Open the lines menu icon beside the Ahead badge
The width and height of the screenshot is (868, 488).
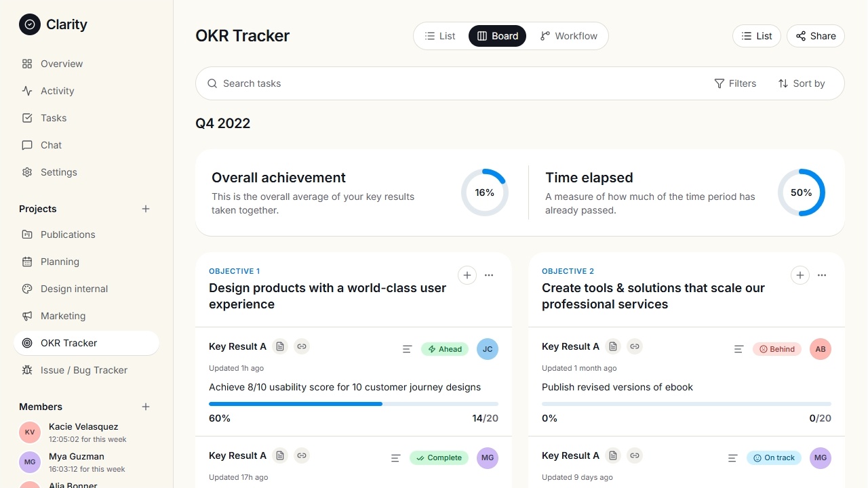click(408, 349)
